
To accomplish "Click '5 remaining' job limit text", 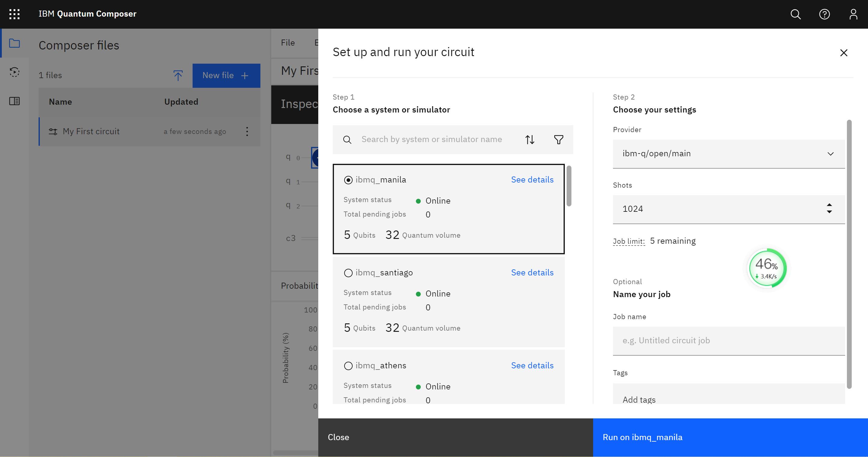I will (x=673, y=241).
